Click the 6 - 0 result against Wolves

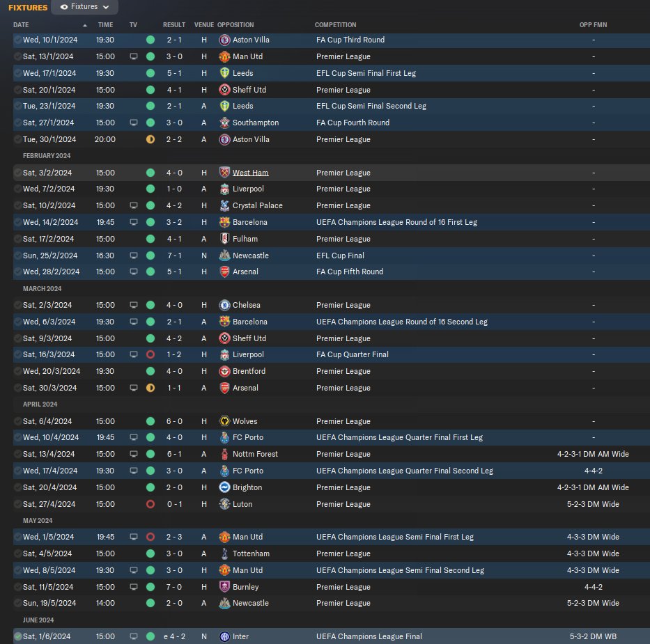pyautogui.click(x=174, y=421)
